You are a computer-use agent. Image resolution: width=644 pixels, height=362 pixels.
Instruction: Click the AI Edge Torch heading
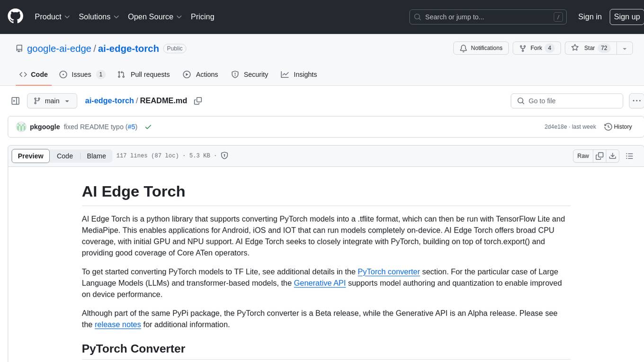pyautogui.click(x=134, y=191)
